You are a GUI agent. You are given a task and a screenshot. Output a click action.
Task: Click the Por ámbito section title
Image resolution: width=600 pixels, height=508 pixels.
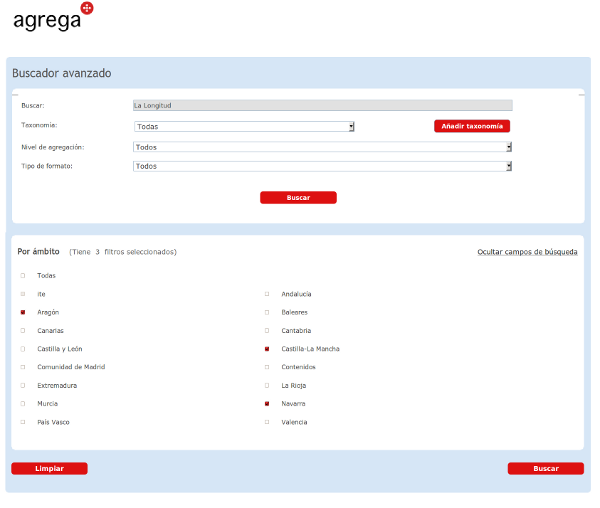pos(38,251)
